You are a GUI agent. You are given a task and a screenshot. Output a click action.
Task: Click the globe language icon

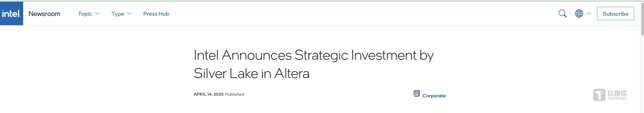coord(579,13)
